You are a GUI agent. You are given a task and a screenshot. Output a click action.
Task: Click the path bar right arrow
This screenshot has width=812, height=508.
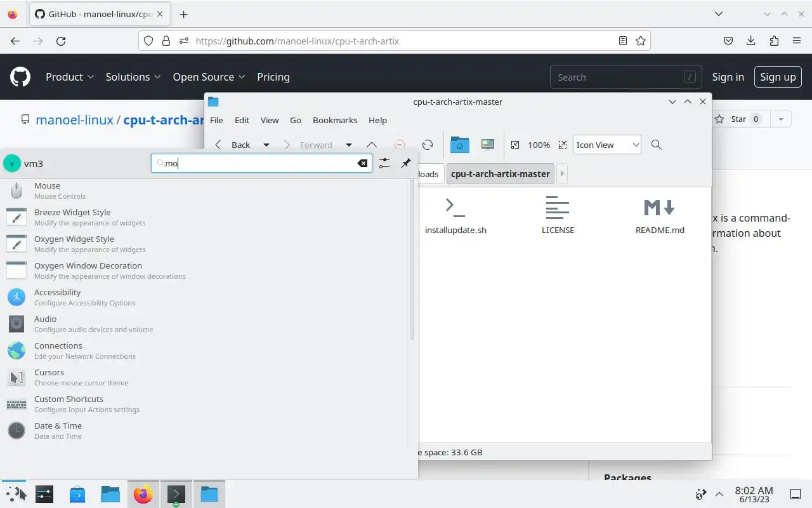coord(562,173)
